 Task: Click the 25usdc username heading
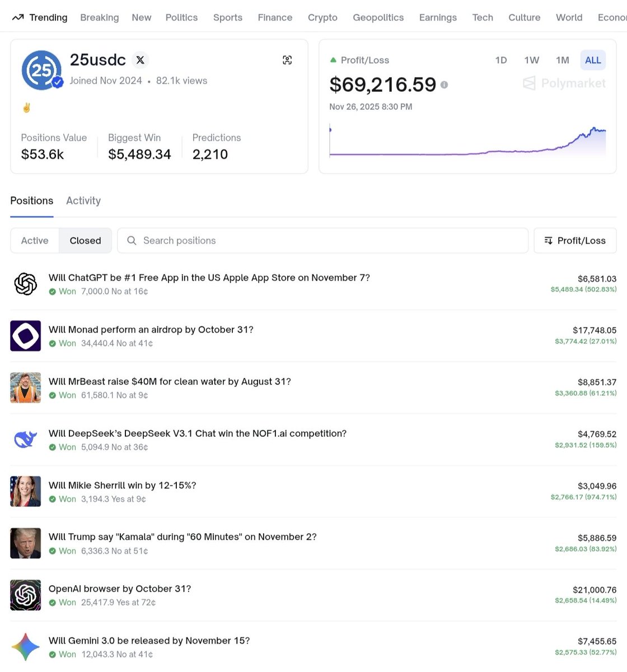click(98, 60)
